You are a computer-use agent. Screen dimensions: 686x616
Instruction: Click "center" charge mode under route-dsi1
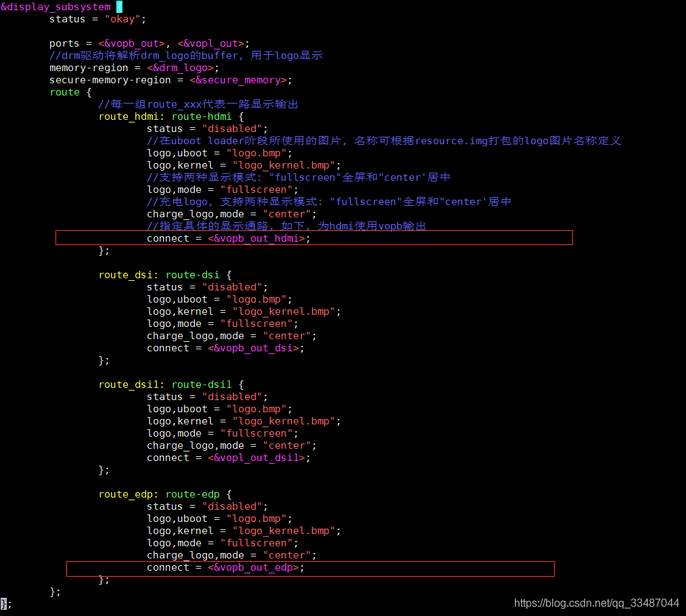click(x=287, y=445)
